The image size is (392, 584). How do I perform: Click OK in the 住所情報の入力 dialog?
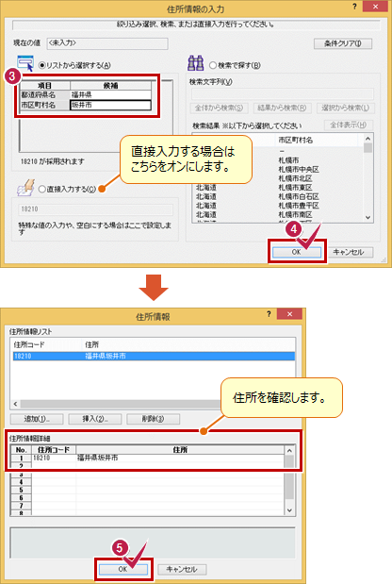297,252
